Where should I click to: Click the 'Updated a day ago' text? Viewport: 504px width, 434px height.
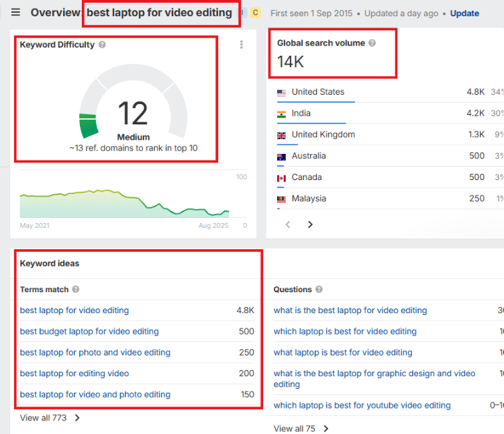[x=401, y=13]
